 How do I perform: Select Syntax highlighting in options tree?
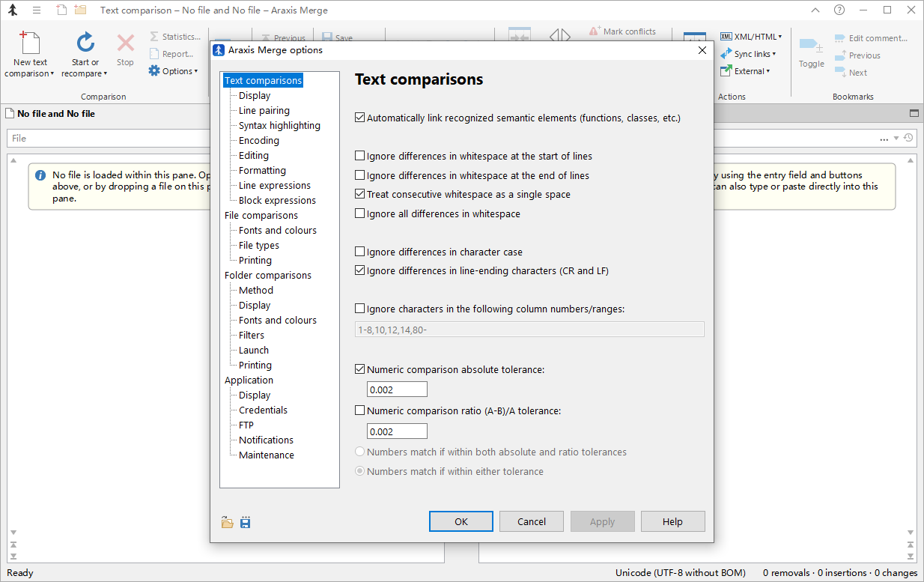(x=279, y=125)
